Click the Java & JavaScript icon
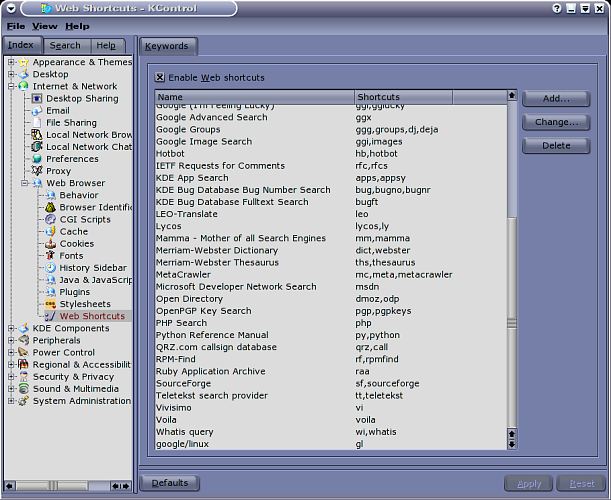Image resolution: width=611 pixels, height=500 pixels. click(x=50, y=280)
